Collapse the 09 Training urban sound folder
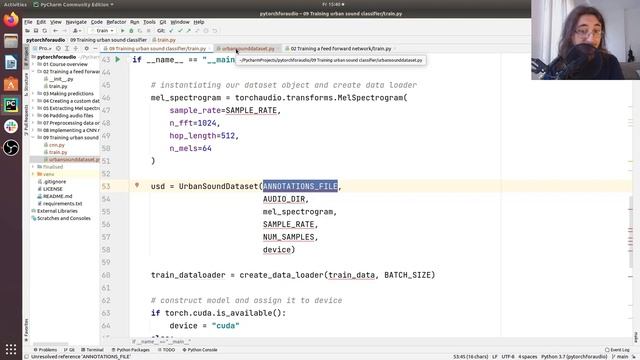 pos(33,138)
